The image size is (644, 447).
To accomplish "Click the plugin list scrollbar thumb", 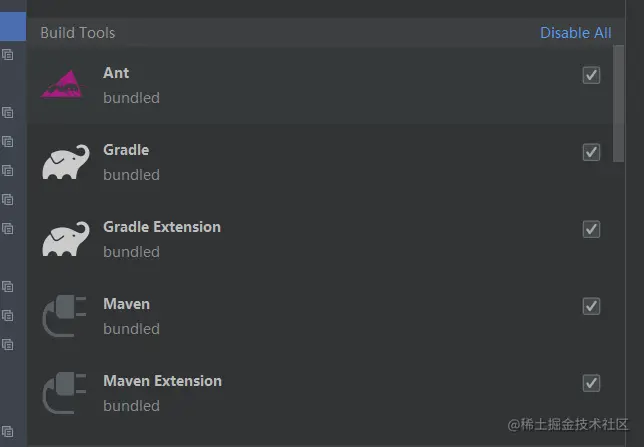I will [619, 104].
